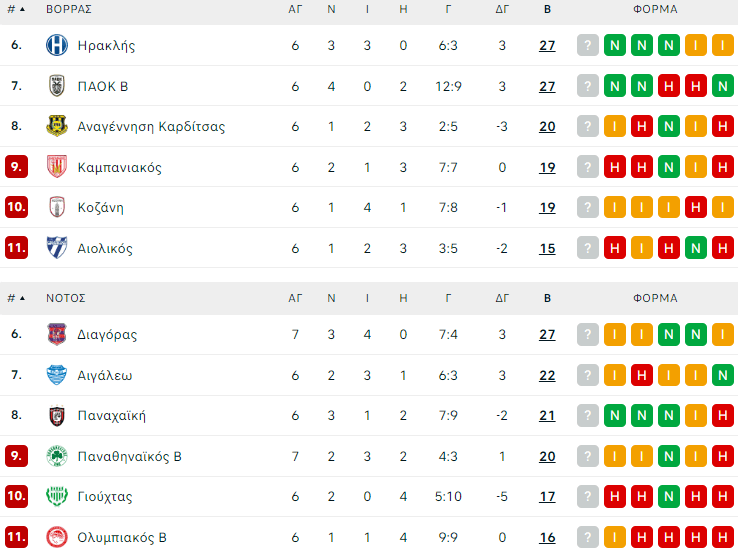Click Ηρακλής 27 points value
Screen dimensions: 738x552
click(547, 45)
